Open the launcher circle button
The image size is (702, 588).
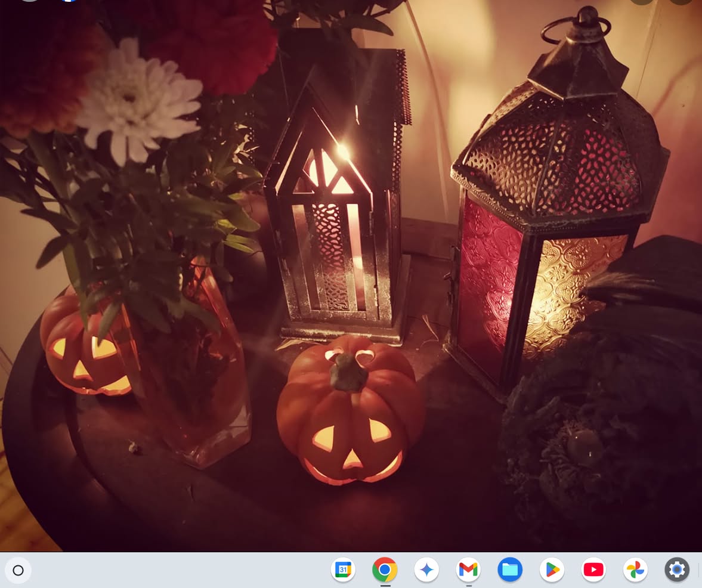18,571
